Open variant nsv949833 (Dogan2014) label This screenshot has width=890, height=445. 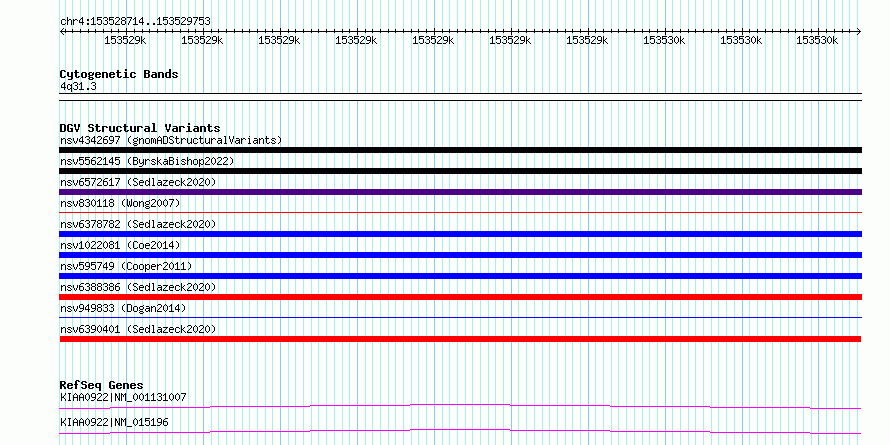(x=123, y=308)
